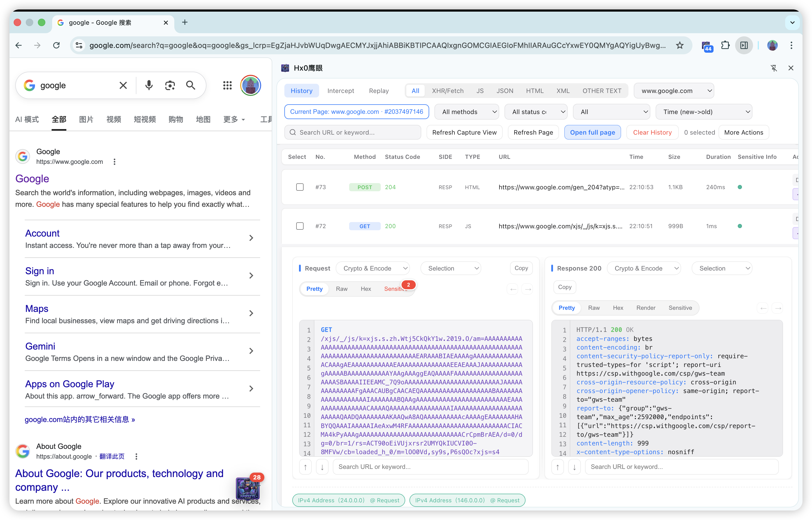Screen dimensions: 812x520
Task: Open the Response Crypto & Encode dropdown
Action: tap(644, 268)
